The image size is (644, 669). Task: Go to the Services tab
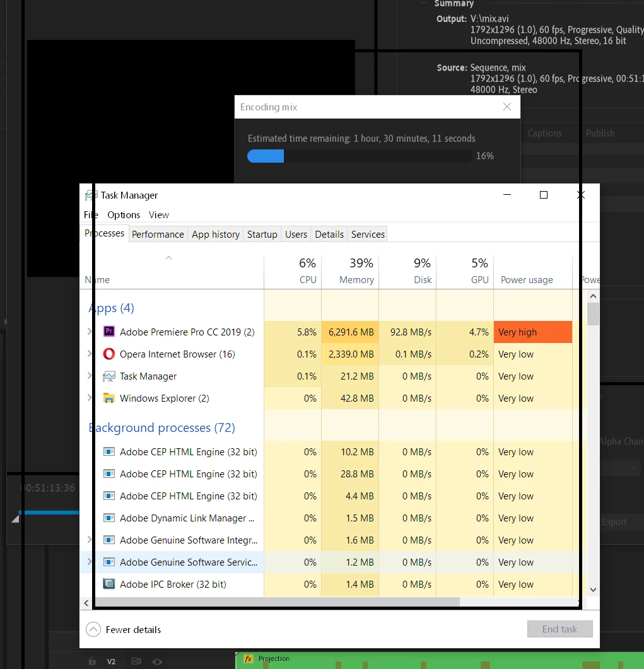(x=368, y=234)
